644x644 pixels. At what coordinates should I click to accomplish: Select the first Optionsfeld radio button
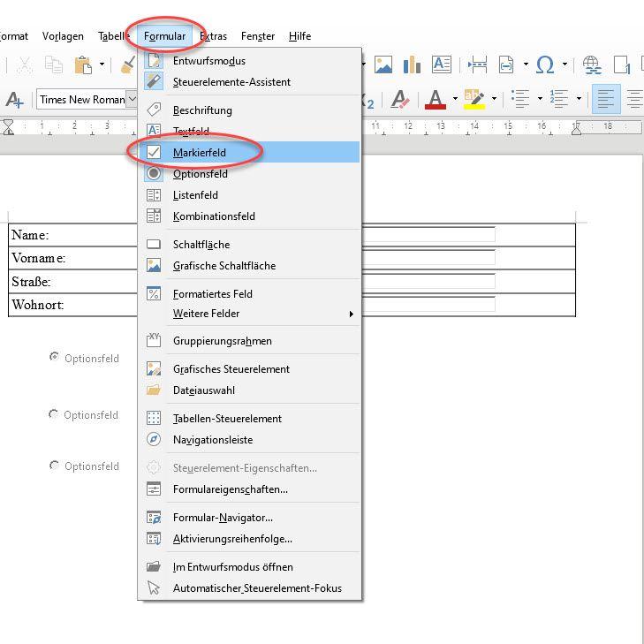pos(54,357)
